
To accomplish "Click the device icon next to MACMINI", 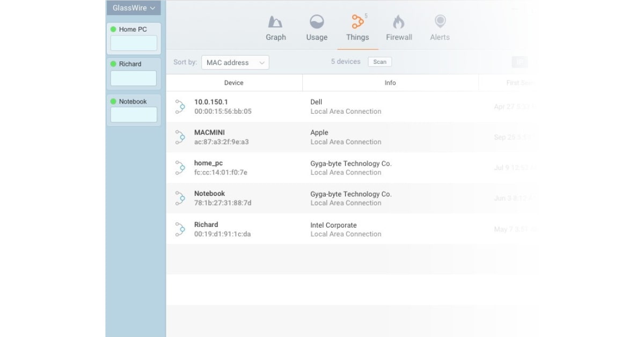I will [180, 137].
